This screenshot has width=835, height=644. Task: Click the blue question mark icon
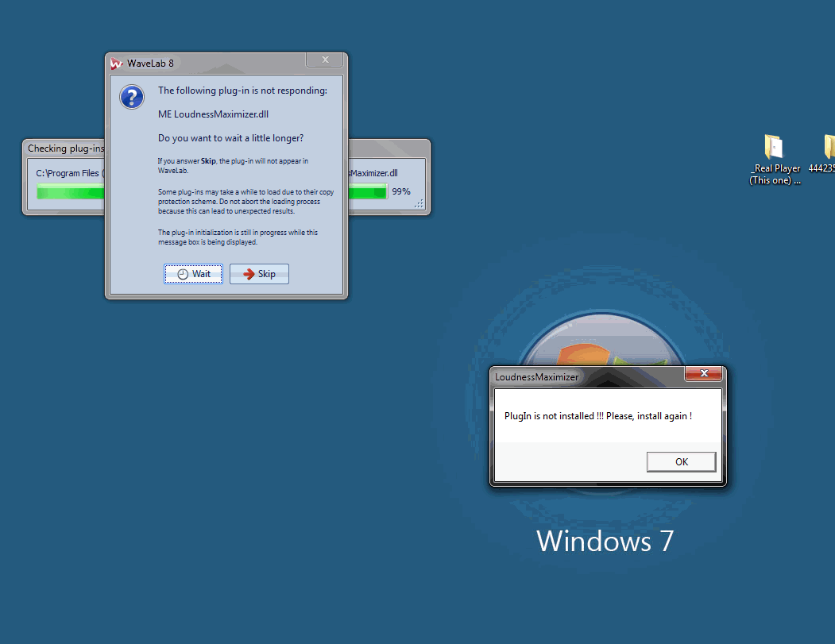pos(132,97)
